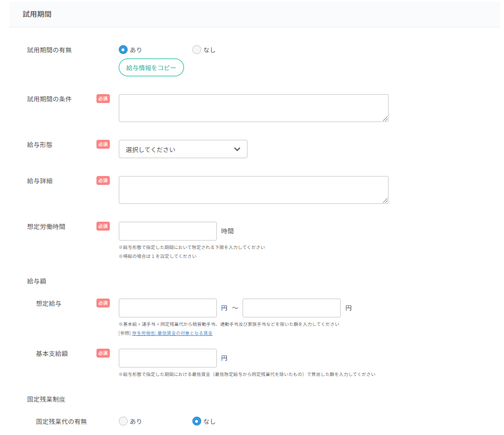Click the lower 想定給与 amount field
This screenshot has height=435, width=504.
(x=167, y=307)
